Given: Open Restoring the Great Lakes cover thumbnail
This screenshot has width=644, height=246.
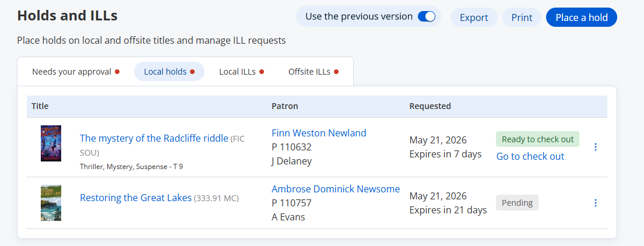Looking at the screenshot, I should tap(51, 203).
